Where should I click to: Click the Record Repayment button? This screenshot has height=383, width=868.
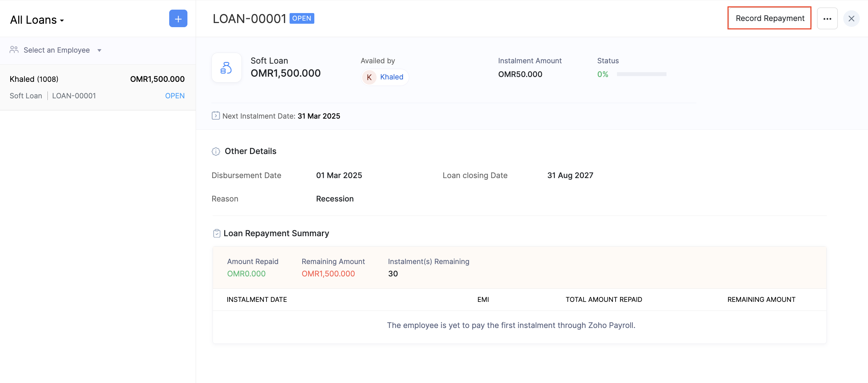770,18
